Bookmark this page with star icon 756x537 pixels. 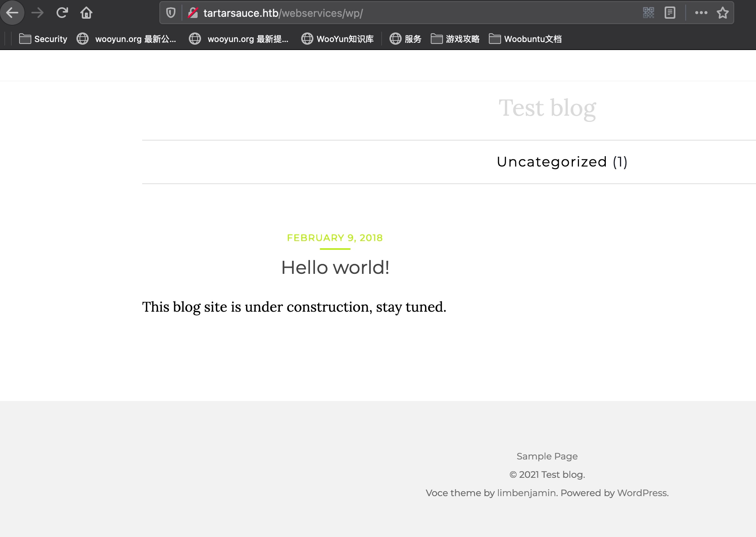click(x=722, y=13)
